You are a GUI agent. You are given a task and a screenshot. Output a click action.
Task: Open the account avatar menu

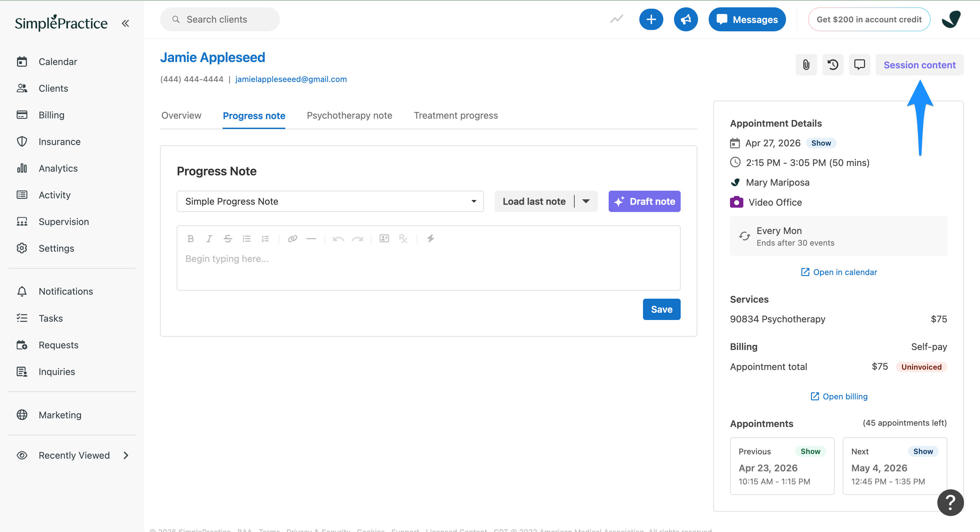951,19
